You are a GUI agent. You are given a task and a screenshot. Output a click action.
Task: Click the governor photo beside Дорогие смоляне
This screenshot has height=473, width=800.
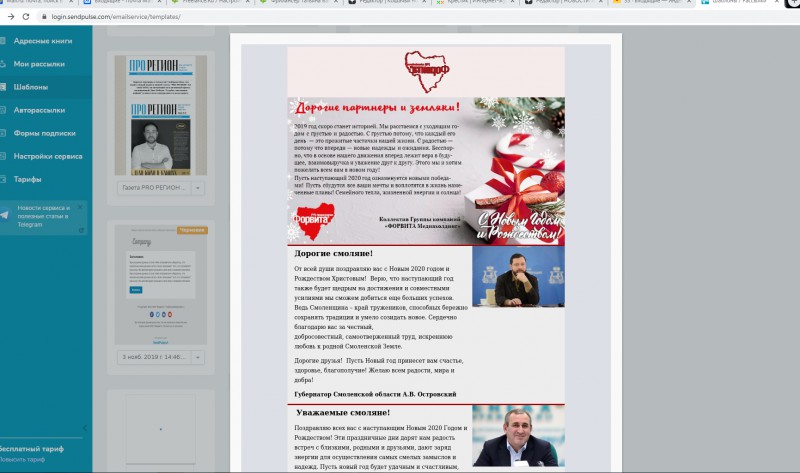518,277
